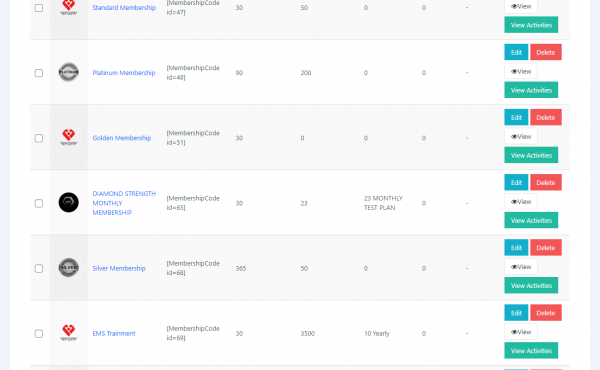Edit the Diamond Strength Monthly Membership

coord(516,182)
